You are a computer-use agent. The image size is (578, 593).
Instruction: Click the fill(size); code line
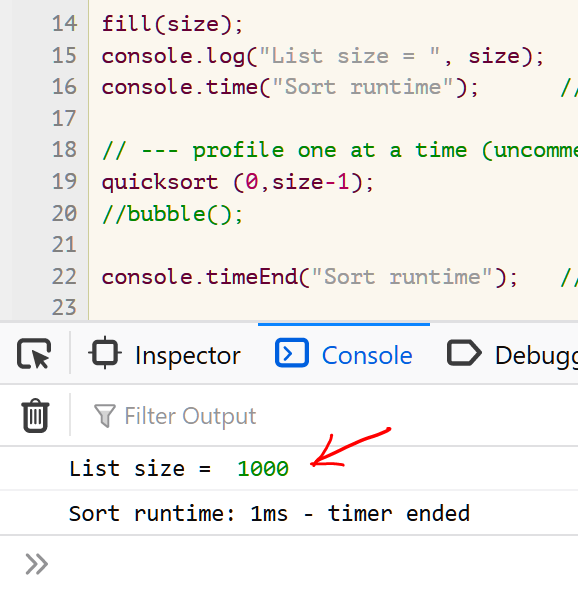(x=172, y=24)
